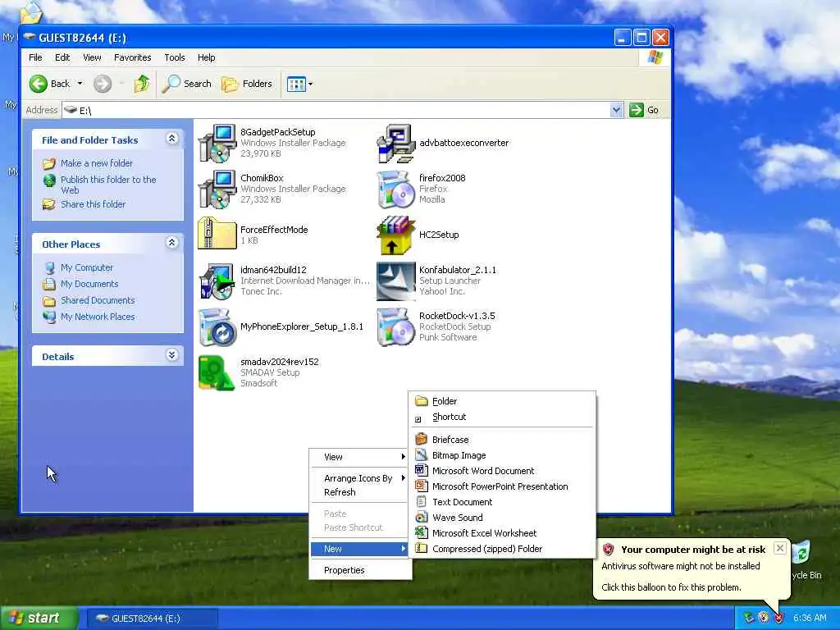Click the antivirus warning balloon text
This screenshot has width=840, height=630.
(x=680, y=566)
